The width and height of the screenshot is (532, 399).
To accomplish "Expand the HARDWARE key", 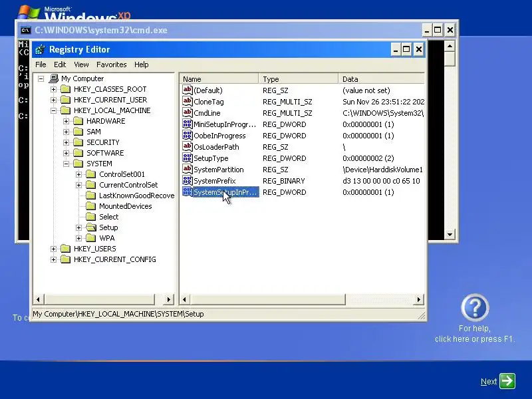I will click(66, 122).
